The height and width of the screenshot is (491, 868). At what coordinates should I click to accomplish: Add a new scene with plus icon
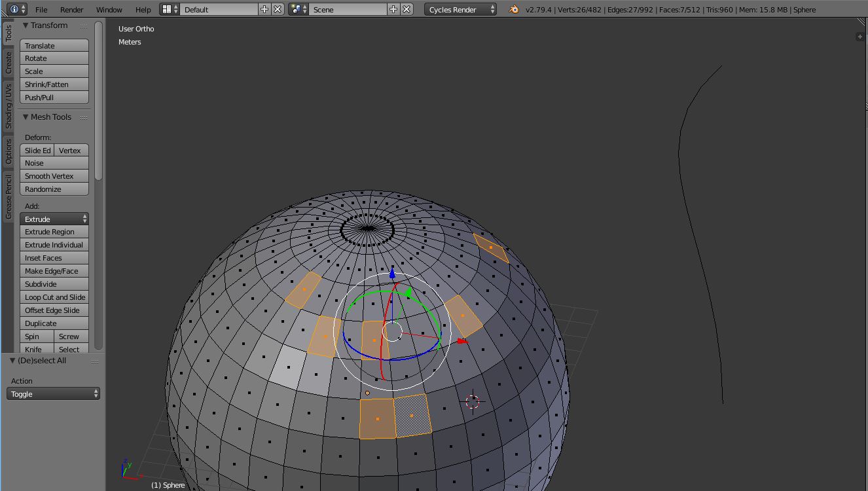(x=393, y=9)
